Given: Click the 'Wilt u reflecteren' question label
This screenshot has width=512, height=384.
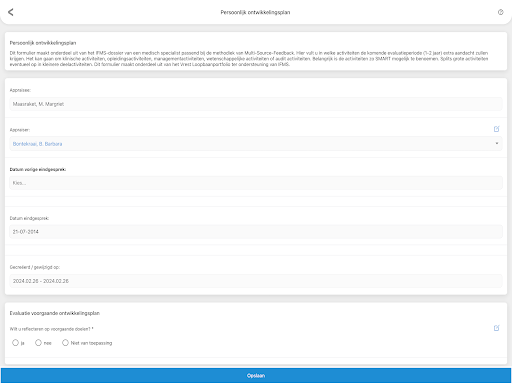Looking at the screenshot, I should tap(51, 329).
